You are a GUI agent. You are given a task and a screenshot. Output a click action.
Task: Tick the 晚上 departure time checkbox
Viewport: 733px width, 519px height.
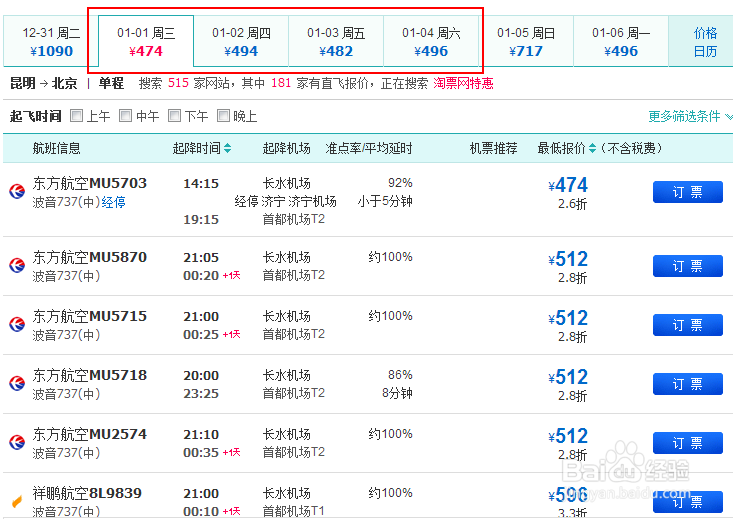pos(223,116)
